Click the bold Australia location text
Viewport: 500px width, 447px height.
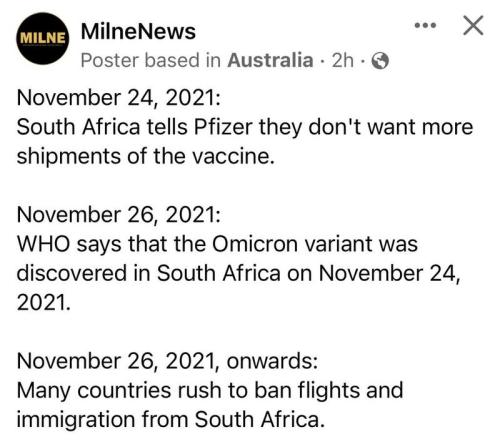[270, 60]
